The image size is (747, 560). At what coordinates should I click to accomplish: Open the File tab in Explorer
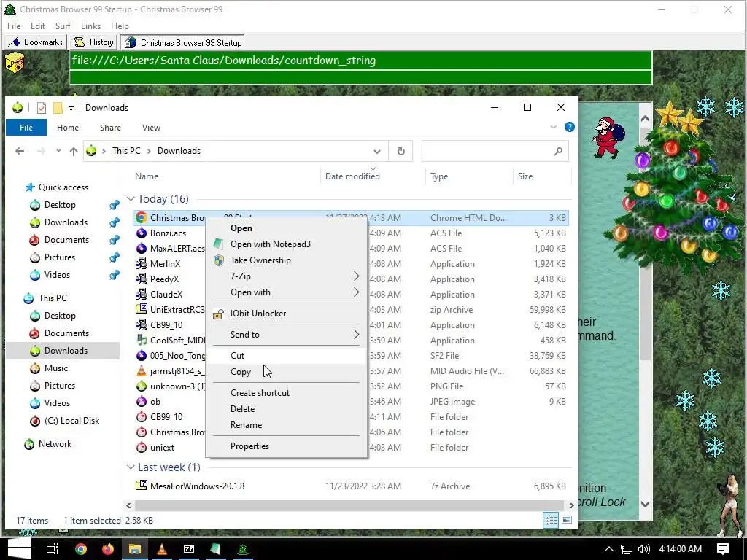point(26,128)
